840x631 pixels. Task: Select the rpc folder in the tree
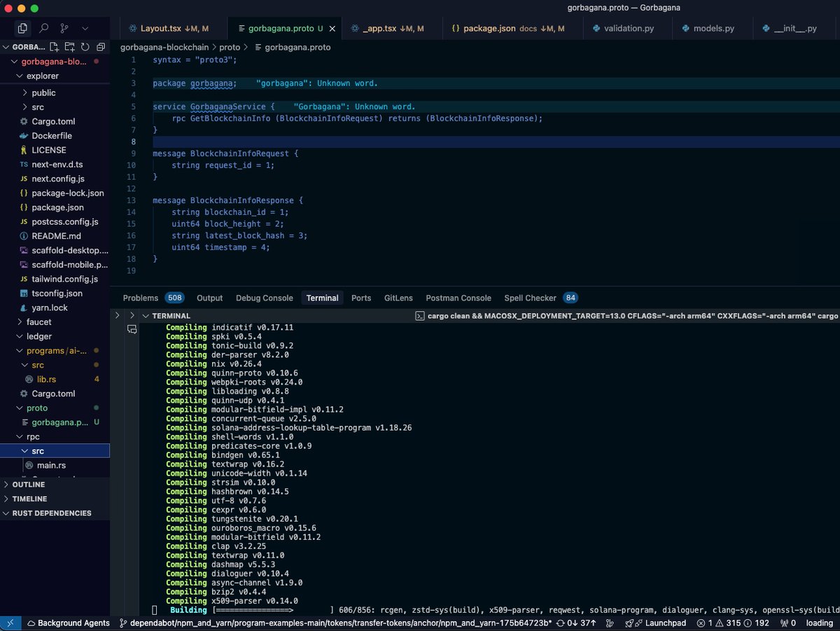pyautogui.click(x=33, y=436)
